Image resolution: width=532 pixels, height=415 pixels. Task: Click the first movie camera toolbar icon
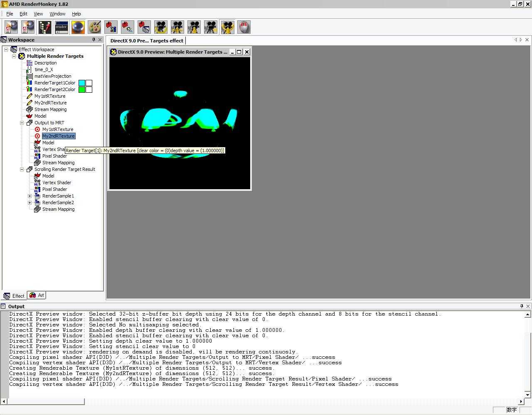161,27
